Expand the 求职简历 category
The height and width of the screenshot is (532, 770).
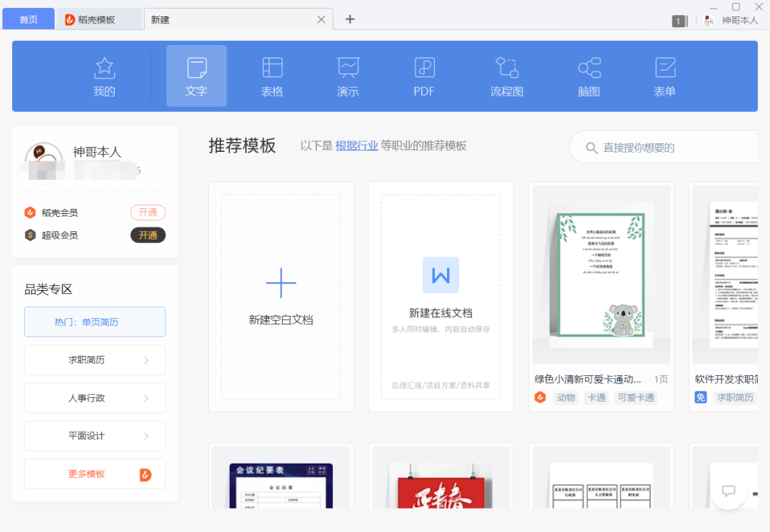coord(95,359)
